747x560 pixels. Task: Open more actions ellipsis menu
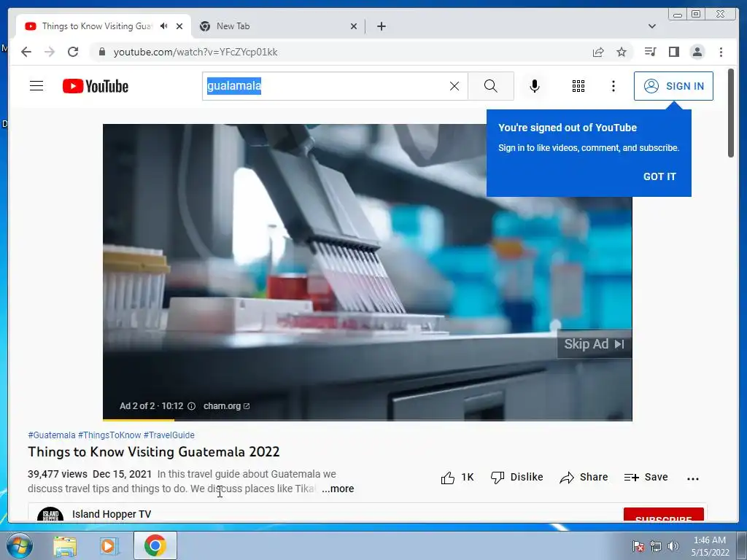(693, 478)
